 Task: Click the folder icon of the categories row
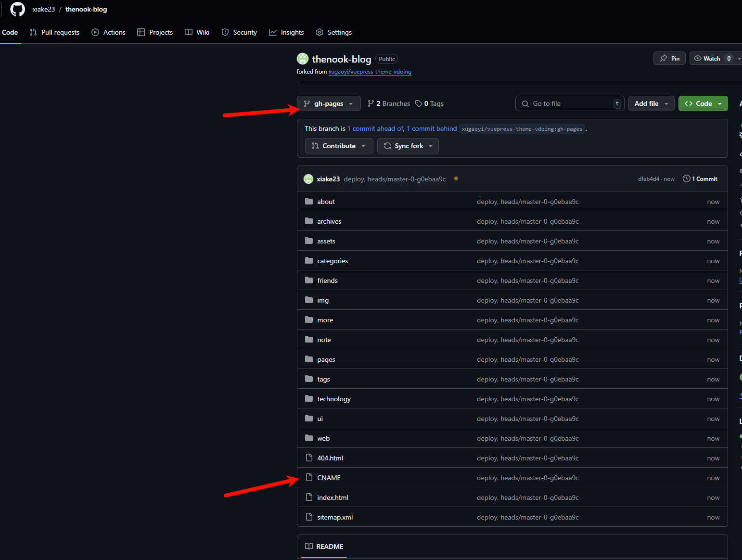pos(309,260)
